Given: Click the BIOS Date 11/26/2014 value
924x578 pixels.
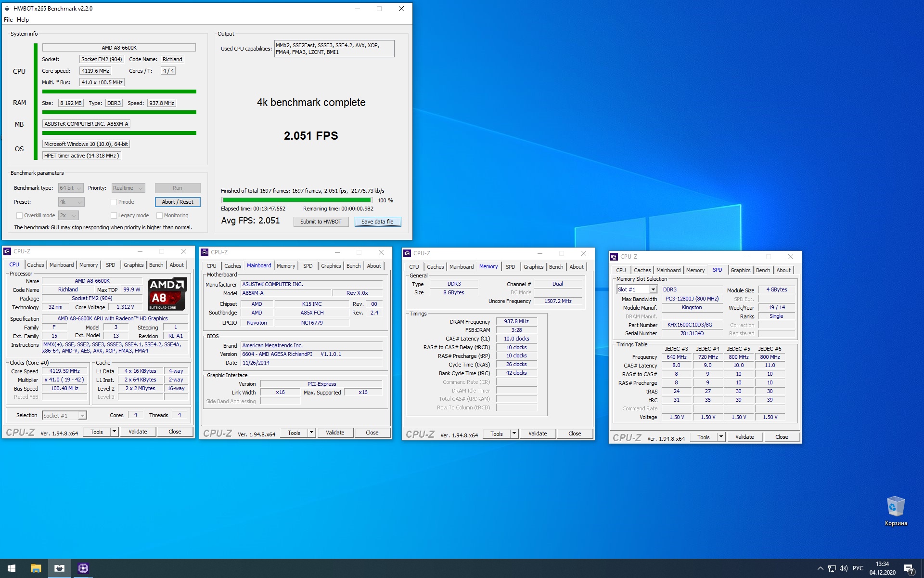Looking at the screenshot, I should [x=312, y=363].
